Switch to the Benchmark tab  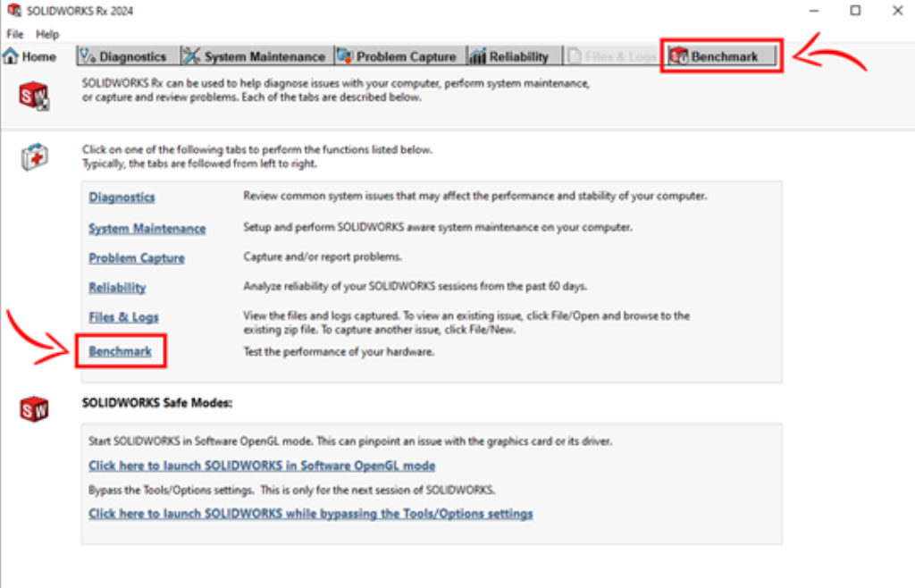pyautogui.click(x=721, y=56)
